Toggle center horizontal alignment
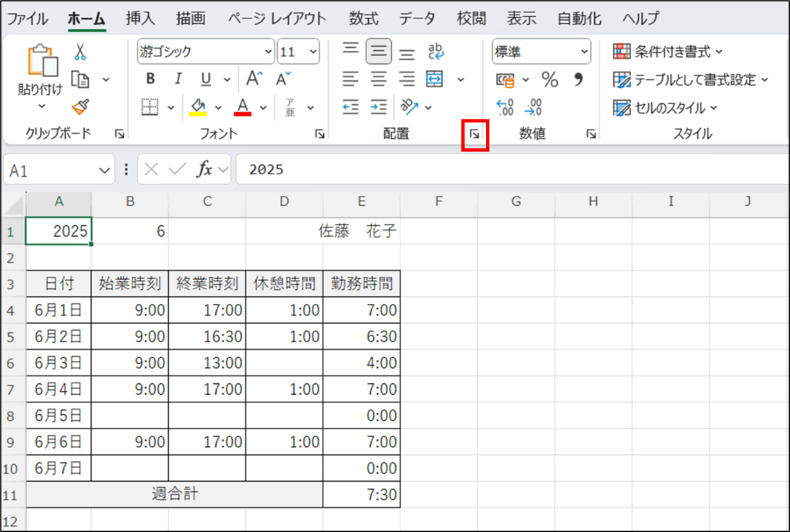The image size is (790, 532). coord(378,79)
